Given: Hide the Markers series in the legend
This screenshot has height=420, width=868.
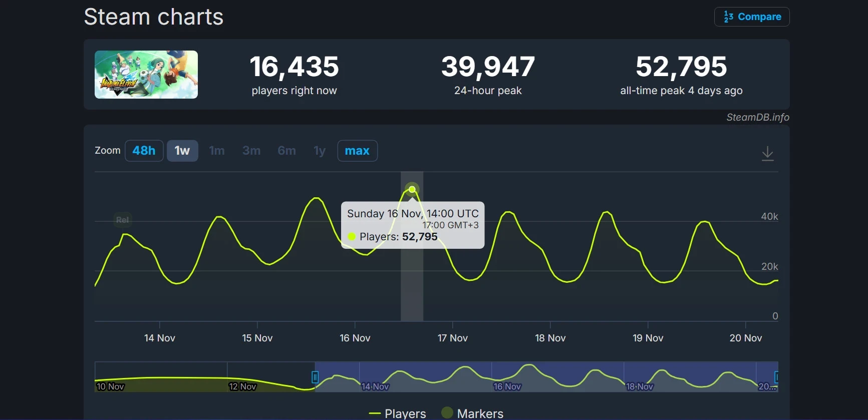Looking at the screenshot, I should [x=472, y=413].
